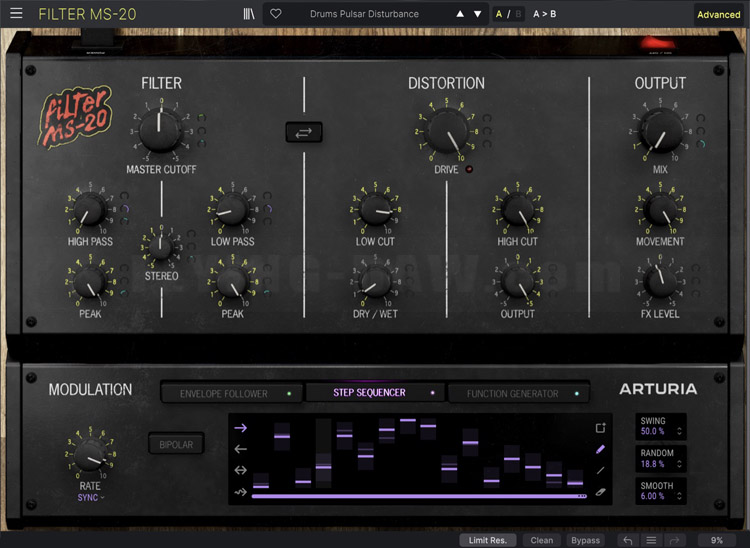This screenshot has width=750, height=548.
Task: Select slot B of the A/B comparison
Action: [518, 14]
